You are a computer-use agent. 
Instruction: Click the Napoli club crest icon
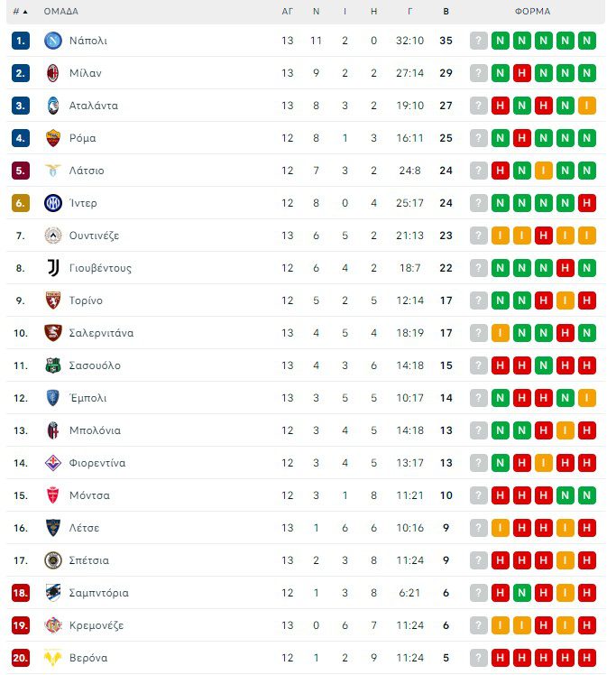pyautogui.click(x=52, y=41)
